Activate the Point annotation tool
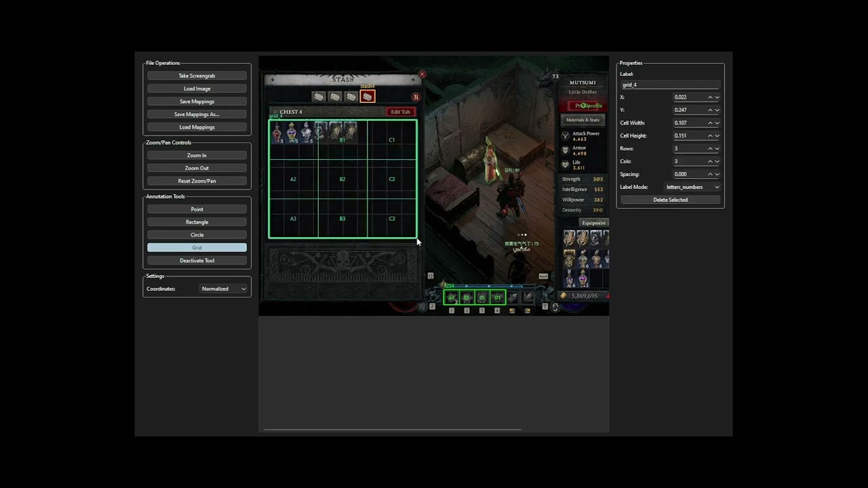868x488 pixels. coord(197,209)
